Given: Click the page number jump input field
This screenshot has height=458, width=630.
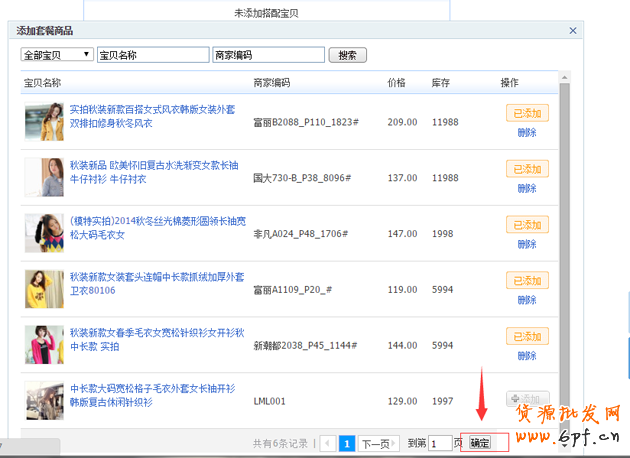Looking at the screenshot, I should [x=439, y=444].
